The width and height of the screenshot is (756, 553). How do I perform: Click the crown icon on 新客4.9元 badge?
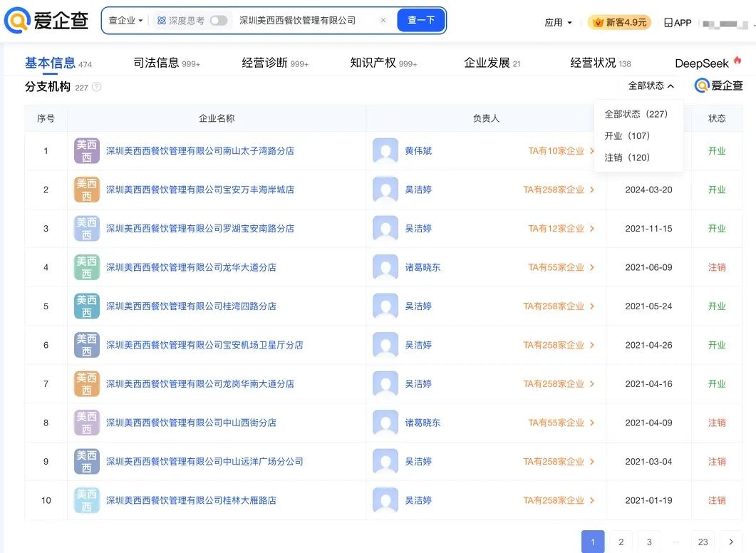pyautogui.click(x=598, y=22)
